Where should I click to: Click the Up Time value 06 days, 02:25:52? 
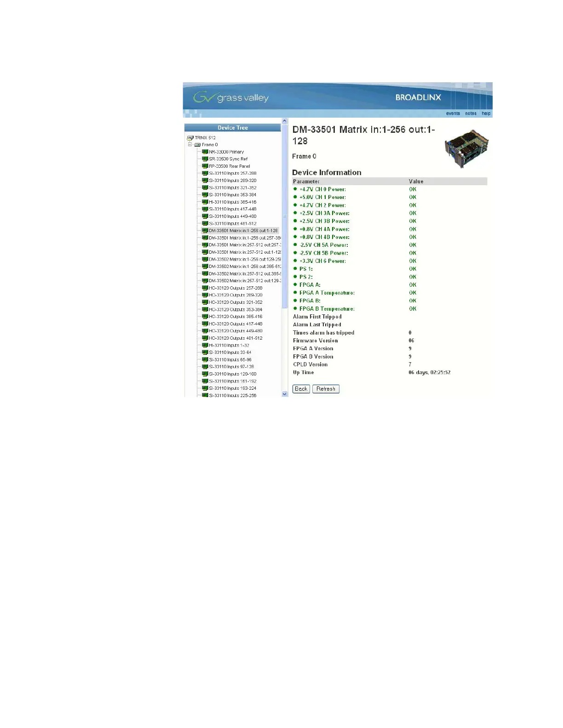[x=430, y=373]
